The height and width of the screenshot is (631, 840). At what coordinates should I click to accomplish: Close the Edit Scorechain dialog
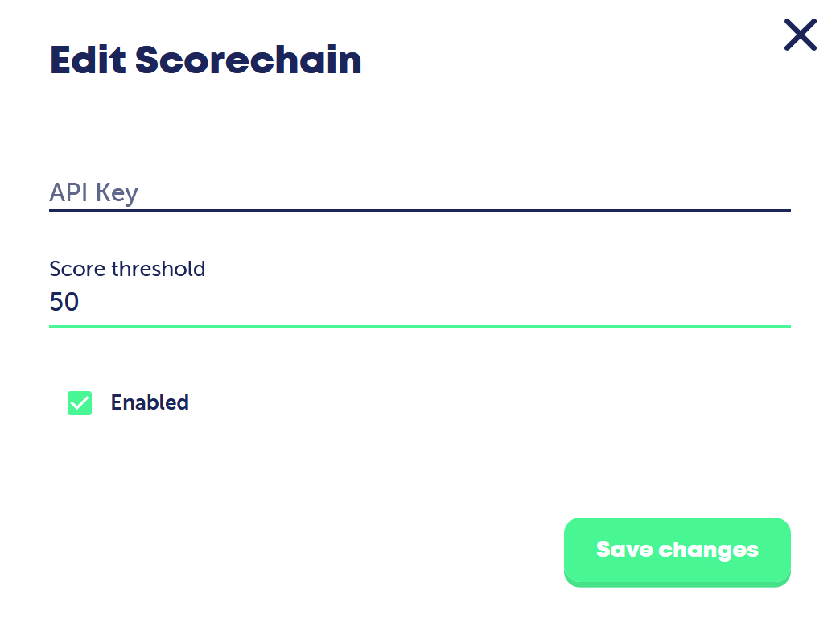[801, 35]
